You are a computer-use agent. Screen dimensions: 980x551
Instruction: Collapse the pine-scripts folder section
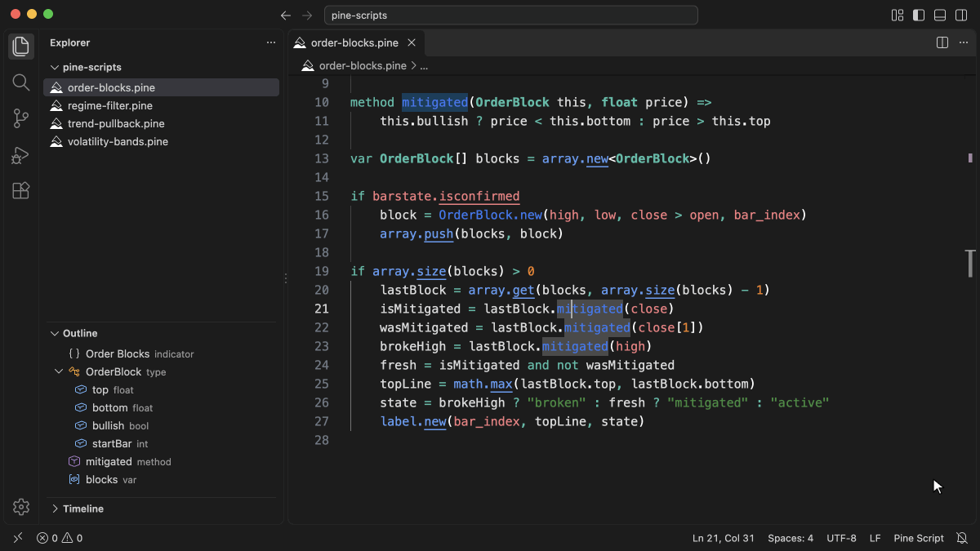tap(56, 67)
